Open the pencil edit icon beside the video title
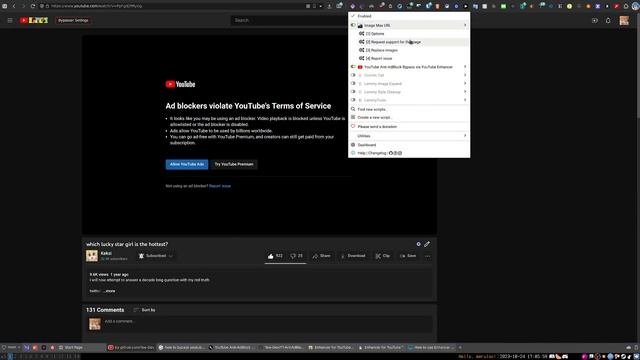The image size is (640, 360). point(427,244)
